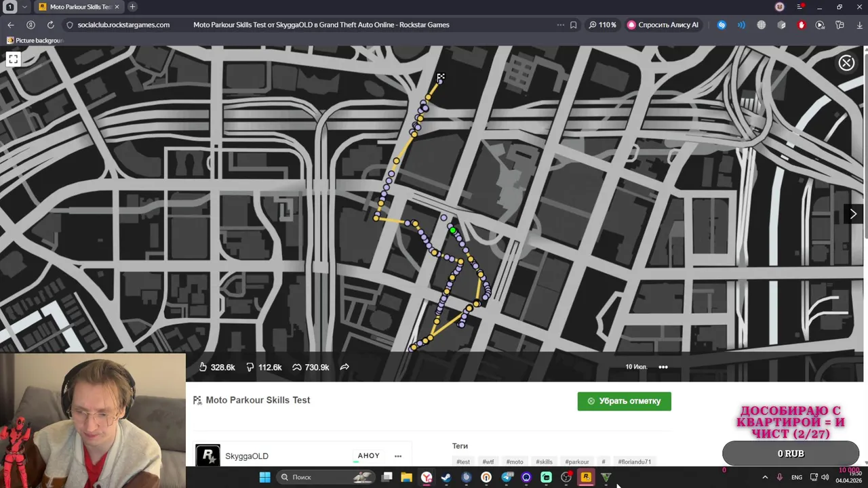
Task: Open Telegram from taskbar
Action: pyautogui.click(x=507, y=477)
